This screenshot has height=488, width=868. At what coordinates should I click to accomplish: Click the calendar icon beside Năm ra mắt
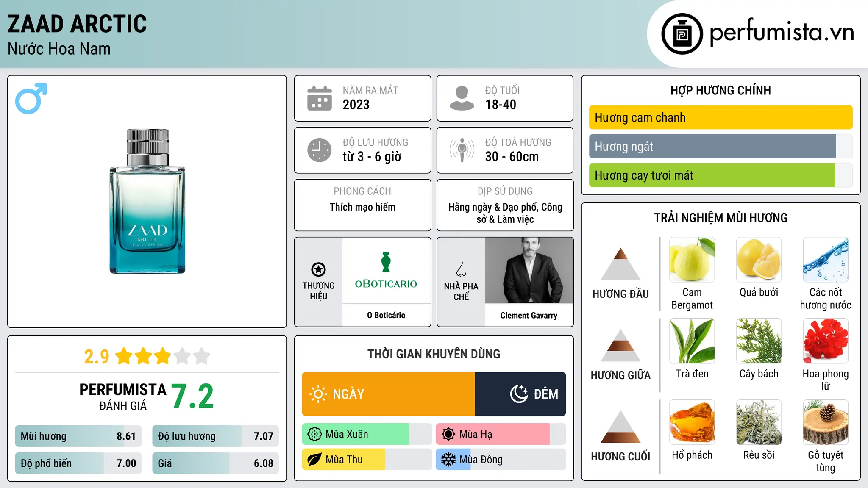(x=320, y=98)
